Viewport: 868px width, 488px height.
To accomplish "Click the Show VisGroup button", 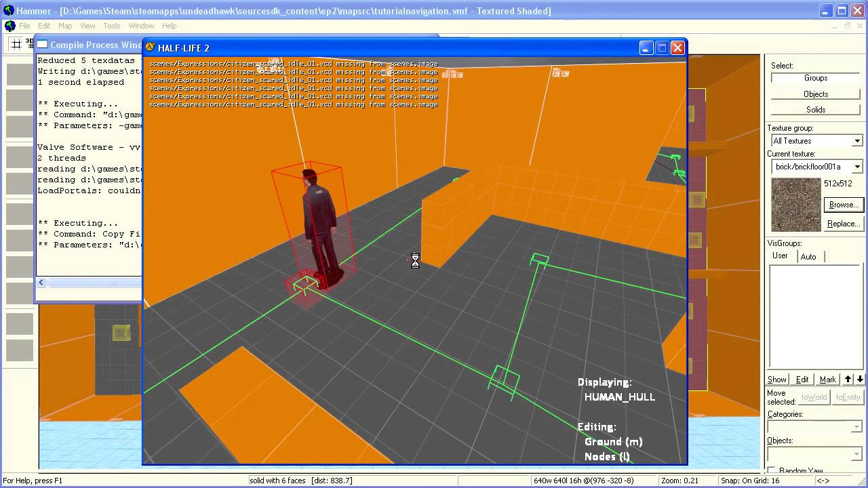I will pos(777,380).
